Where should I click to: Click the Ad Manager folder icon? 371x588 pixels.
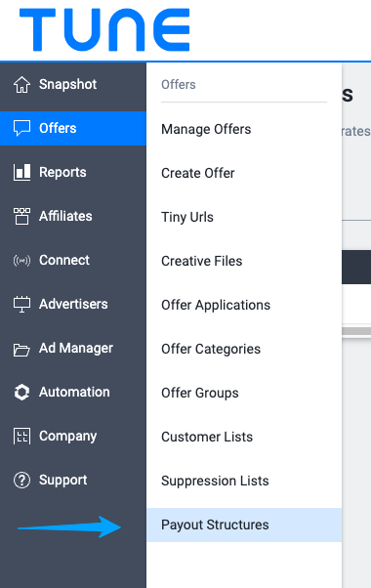[x=21, y=350]
